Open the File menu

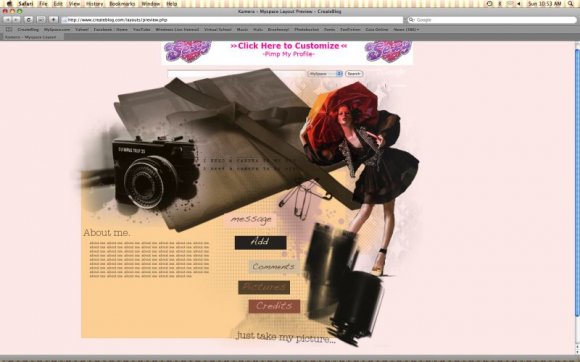pos(43,4)
